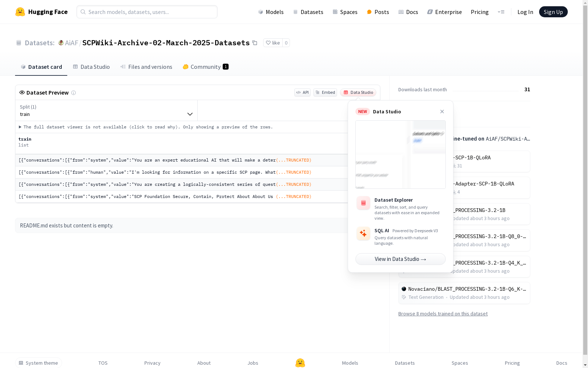
Task: Click the Data Studio preview thumbnail in popup
Action: point(401,155)
